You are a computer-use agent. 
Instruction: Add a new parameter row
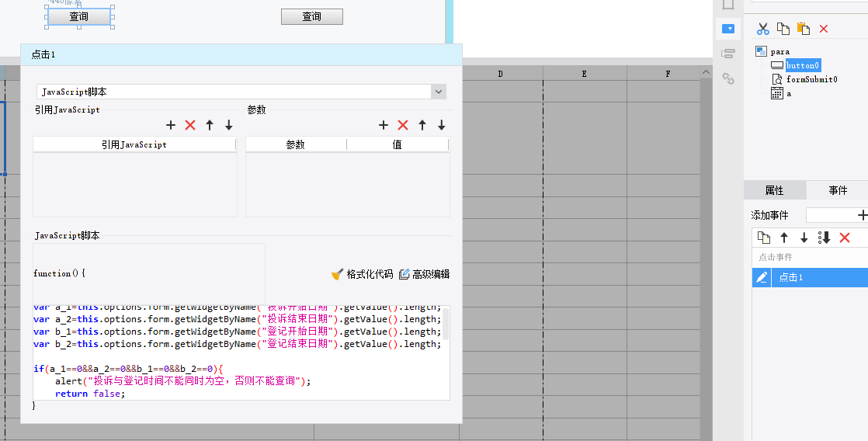tap(383, 125)
